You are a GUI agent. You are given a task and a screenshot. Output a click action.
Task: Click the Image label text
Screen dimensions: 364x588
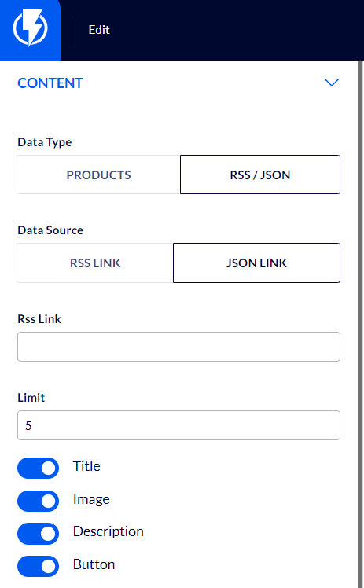(91, 499)
